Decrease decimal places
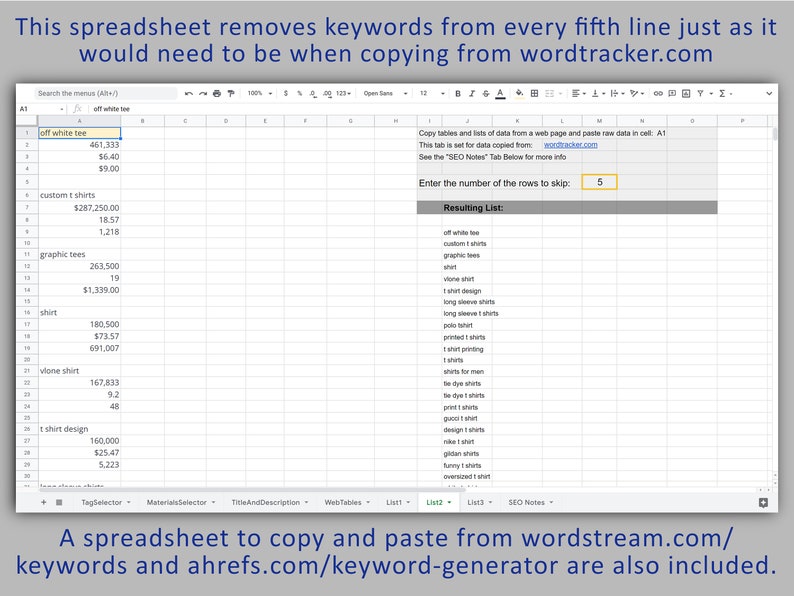 [313, 93]
